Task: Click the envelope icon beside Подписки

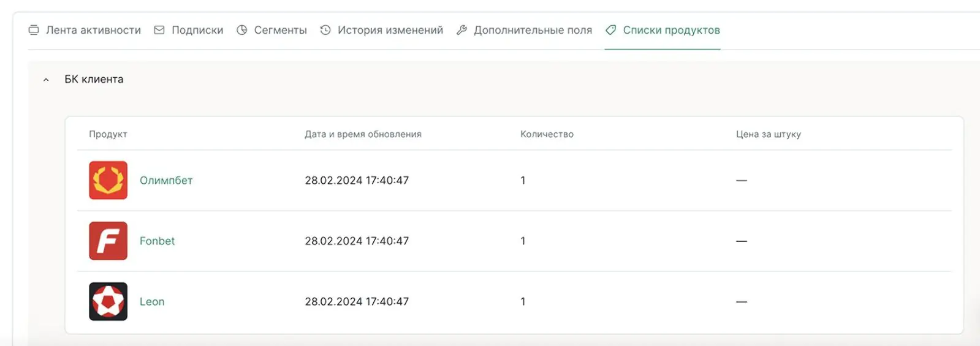Action: click(x=159, y=30)
